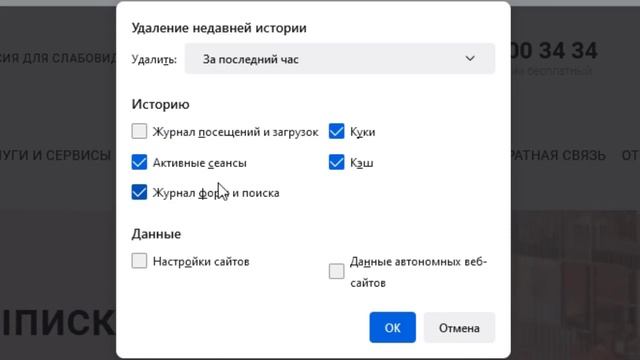
Task: Enable Данные автономных веб-сайтов checkbox
Action: (x=336, y=271)
